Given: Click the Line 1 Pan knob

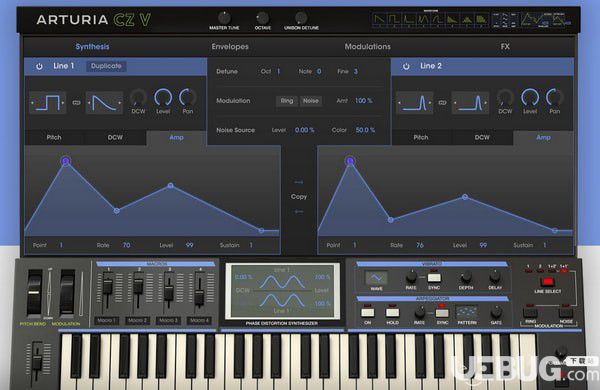Looking at the screenshot, I should coord(188,98).
